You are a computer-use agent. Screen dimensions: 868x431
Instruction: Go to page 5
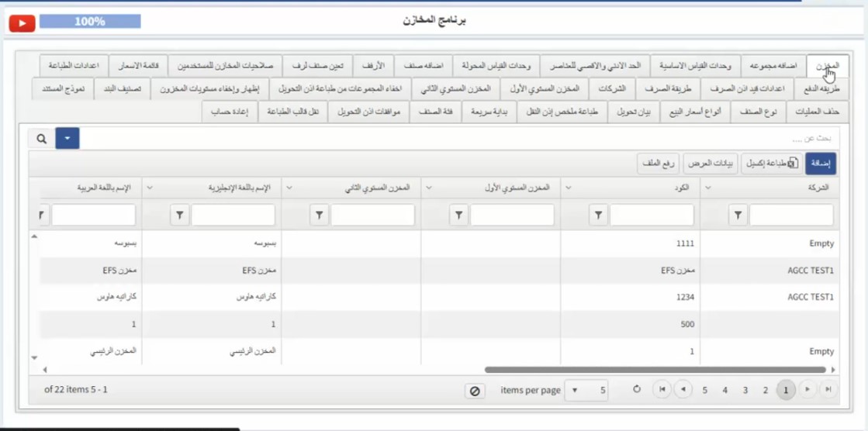click(x=704, y=390)
